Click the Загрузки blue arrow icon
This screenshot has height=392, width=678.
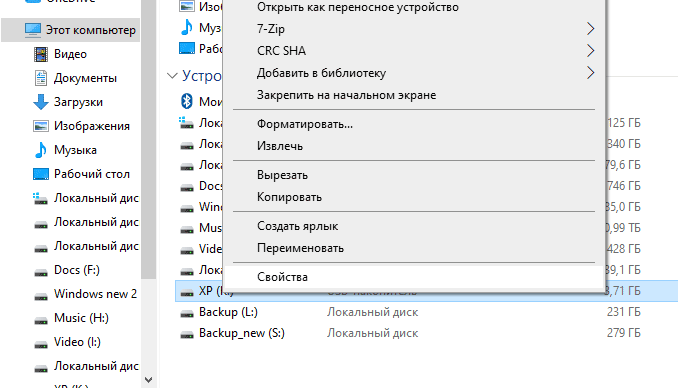[x=41, y=102]
